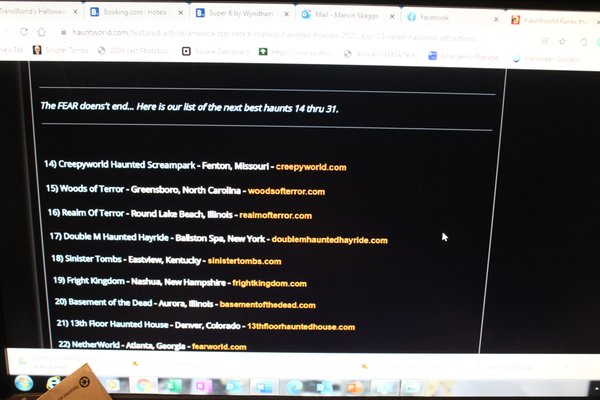The width and height of the screenshot is (600, 400).
Task: Close the Booking.com Hotels tab
Action: [x=181, y=13]
